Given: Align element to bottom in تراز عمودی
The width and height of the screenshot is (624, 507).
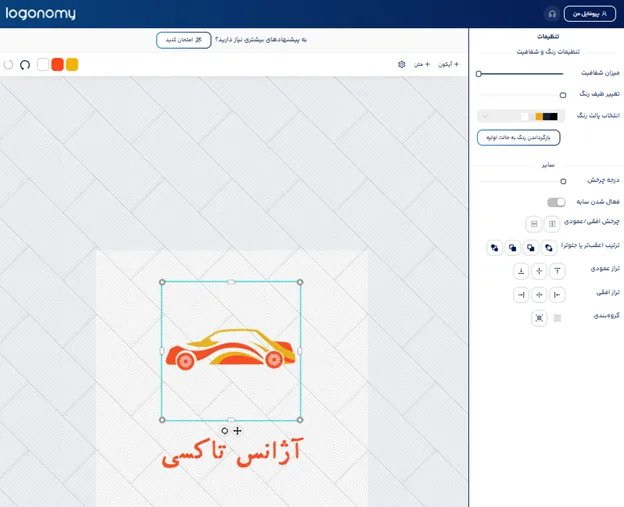Looking at the screenshot, I should (521, 271).
